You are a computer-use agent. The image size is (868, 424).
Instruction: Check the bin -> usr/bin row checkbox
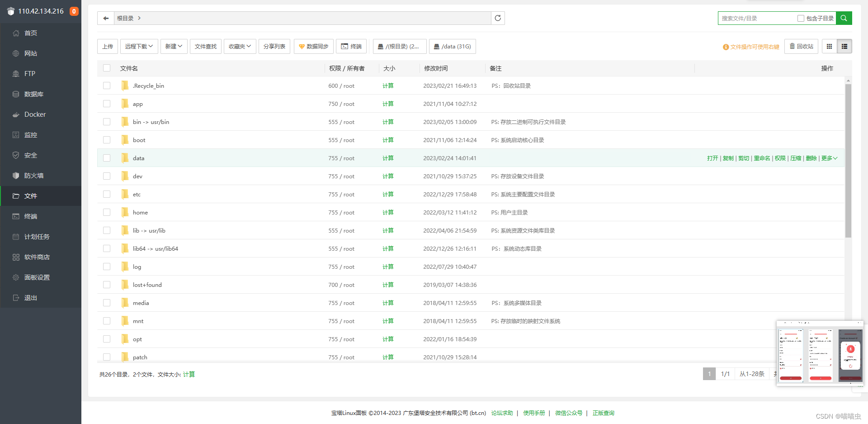point(107,122)
